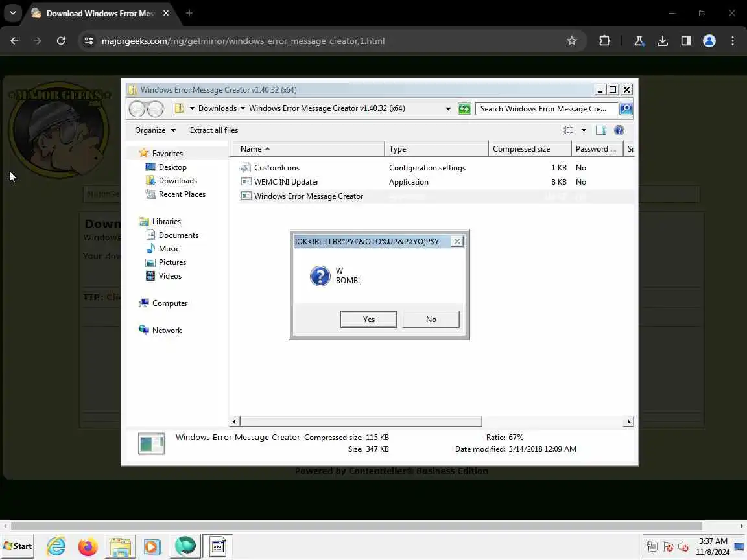Image resolution: width=747 pixels, height=560 pixels.
Task: Open Downloads in the navigation pane
Action: click(178, 180)
